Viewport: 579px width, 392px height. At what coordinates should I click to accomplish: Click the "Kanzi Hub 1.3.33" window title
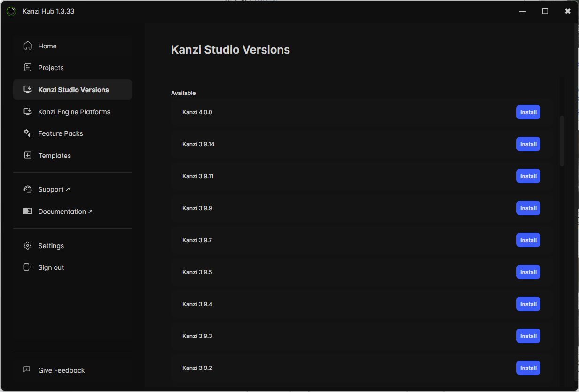coord(48,11)
